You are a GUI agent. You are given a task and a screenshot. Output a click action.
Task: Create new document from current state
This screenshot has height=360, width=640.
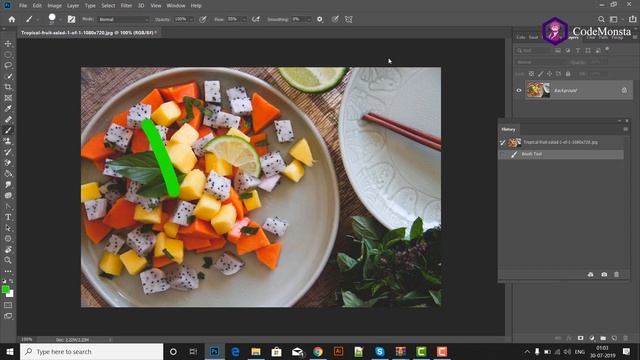point(591,274)
